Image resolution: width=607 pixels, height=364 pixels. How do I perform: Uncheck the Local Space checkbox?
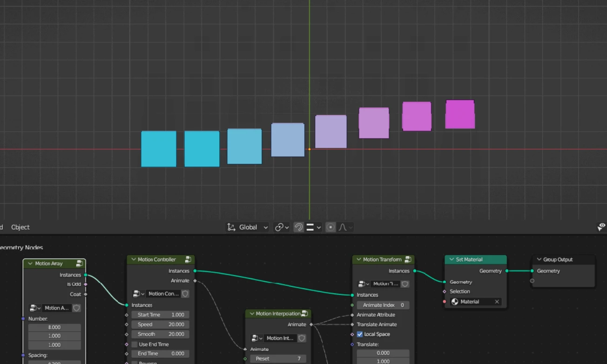[x=360, y=334]
